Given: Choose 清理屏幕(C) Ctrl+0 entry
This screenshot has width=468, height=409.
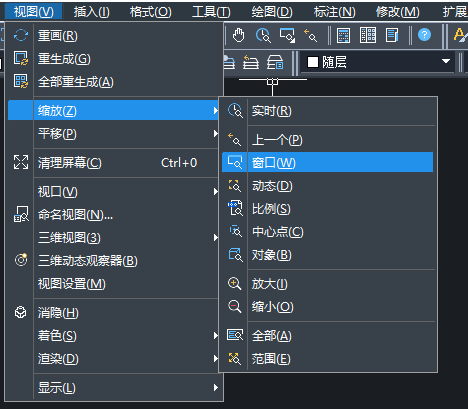Looking at the screenshot, I should 113,163.
